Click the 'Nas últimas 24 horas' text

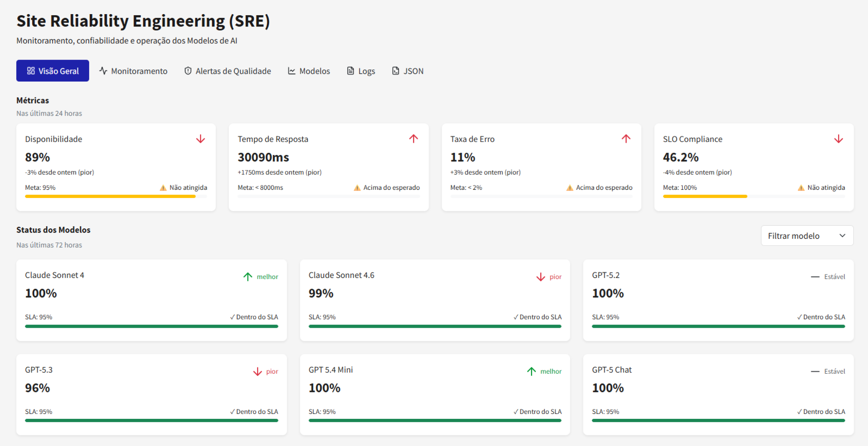(x=49, y=114)
